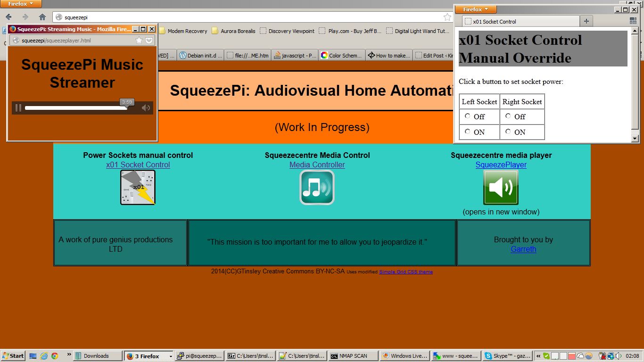This screenshot has width=644, height=362.
Task: Switch to pi@squeezep... PuTTY taskbar item
Action: click(199, 356)
